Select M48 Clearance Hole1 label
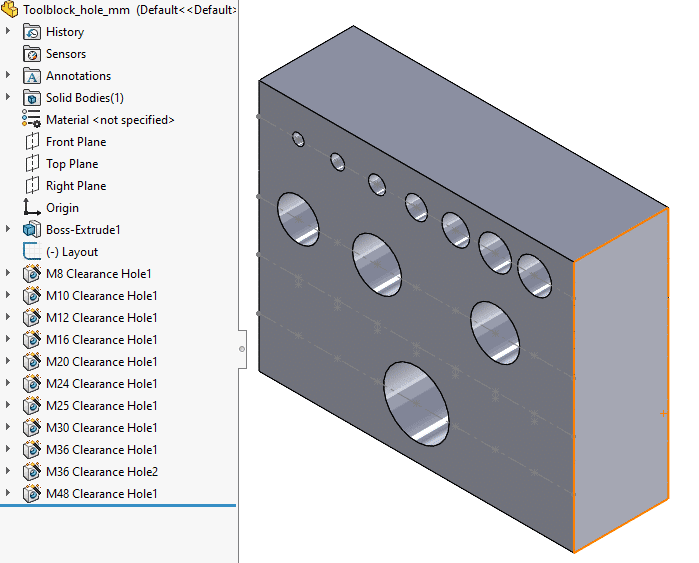Image resolution: width=699 pixels, height=563 pixels. [x=102, y=493]
